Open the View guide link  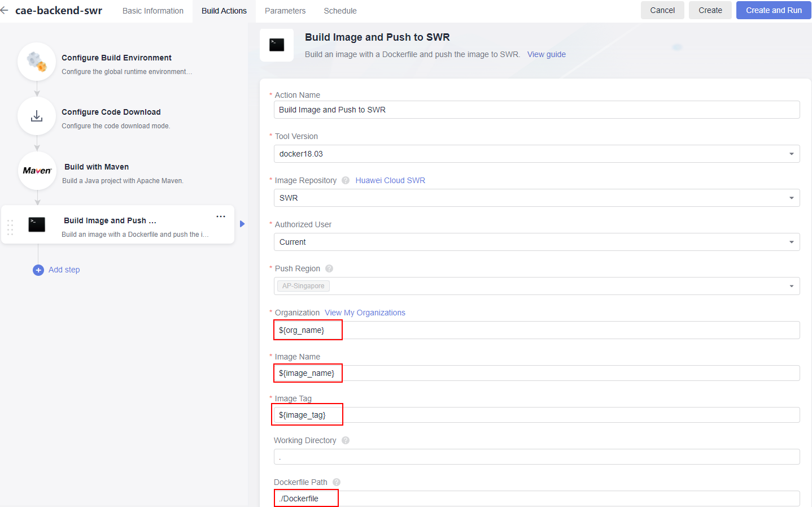click(x=547, y=54)
